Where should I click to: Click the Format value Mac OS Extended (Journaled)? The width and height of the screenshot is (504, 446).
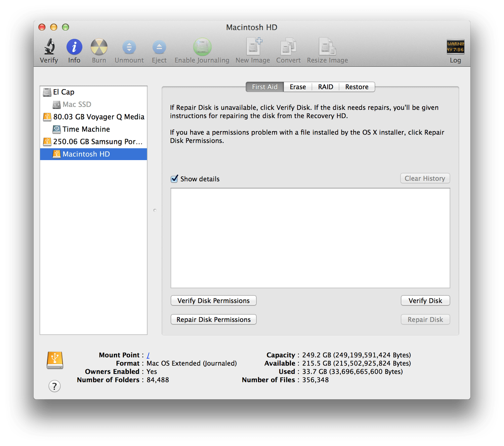[x=192, y=363]
